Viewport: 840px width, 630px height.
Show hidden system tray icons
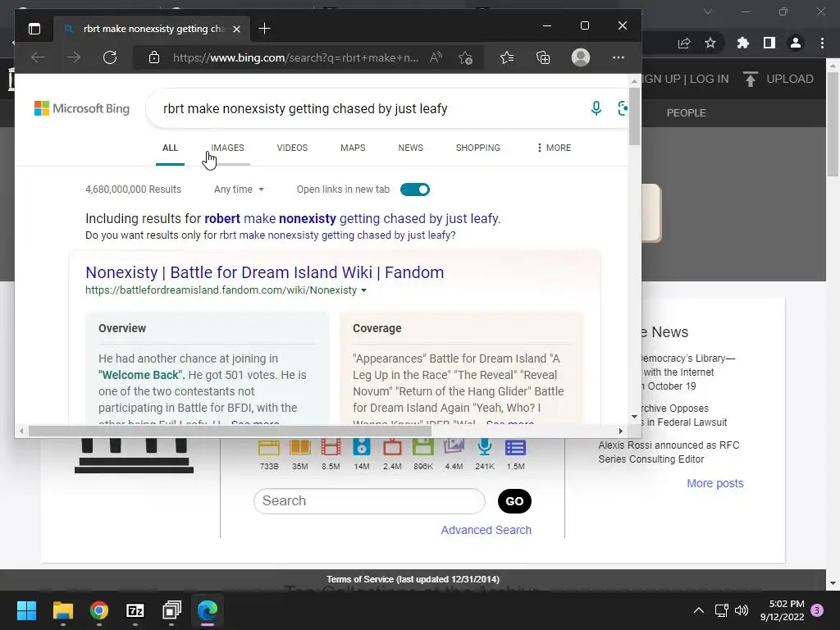click(x=699, y=610)
